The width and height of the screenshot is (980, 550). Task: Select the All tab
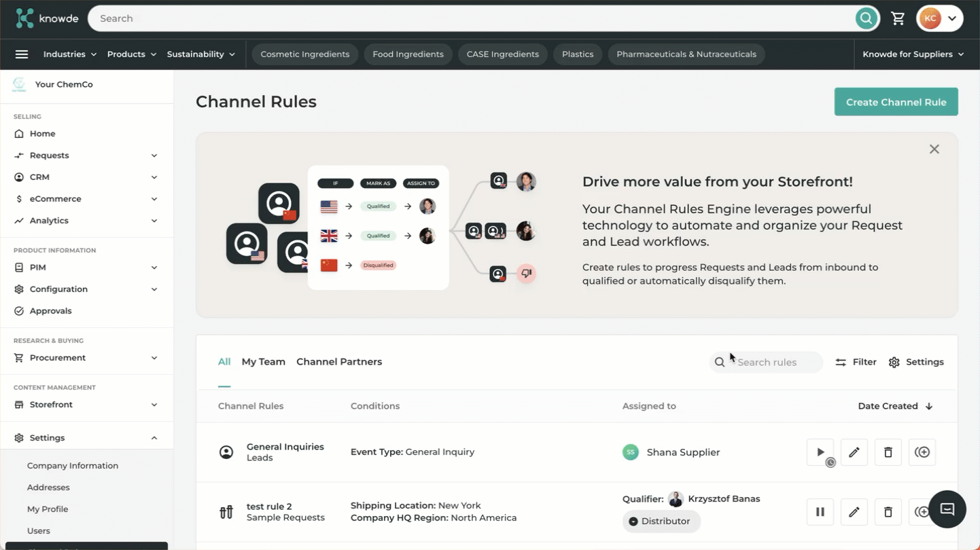(224, 362)
